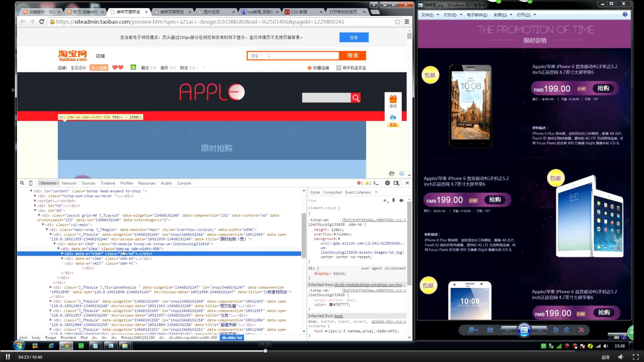644x362 pixels.
Task: Click the red search icon in shop banner
Action: tap(356, 98)
